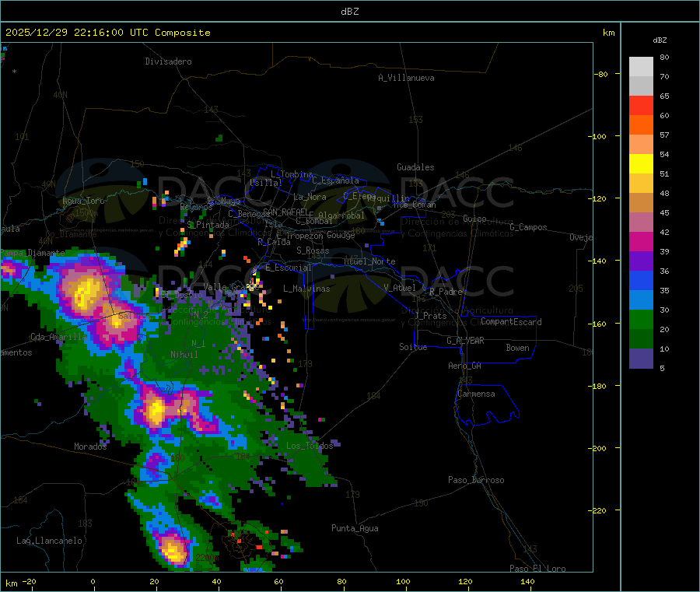Screen dimensions: 700x592
Task: Click the Nihuil map label
Action: point(184,355)
